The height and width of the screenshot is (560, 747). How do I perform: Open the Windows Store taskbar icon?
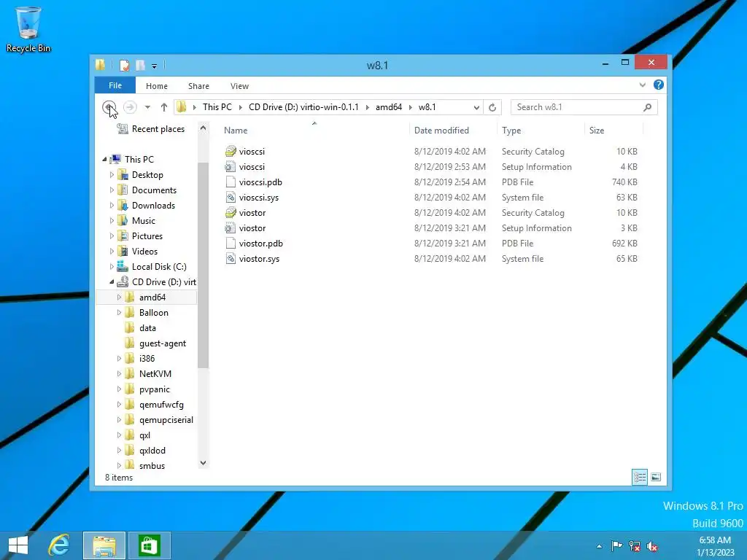149,545
